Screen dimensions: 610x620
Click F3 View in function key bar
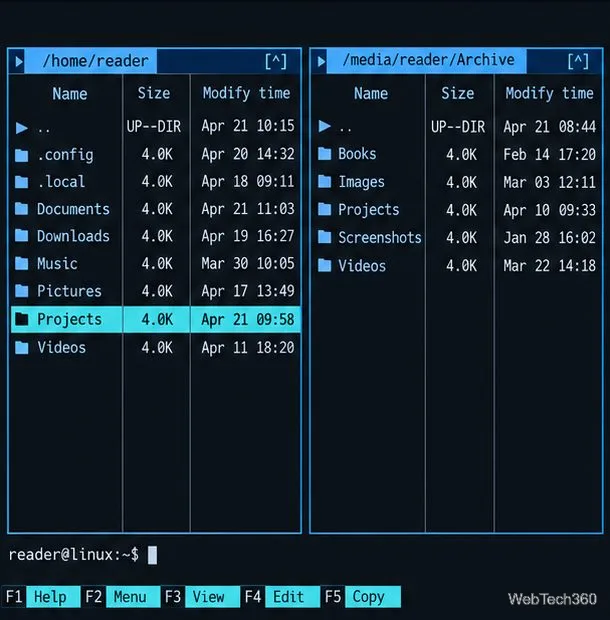pyautogui.click(x=200, y=597)
